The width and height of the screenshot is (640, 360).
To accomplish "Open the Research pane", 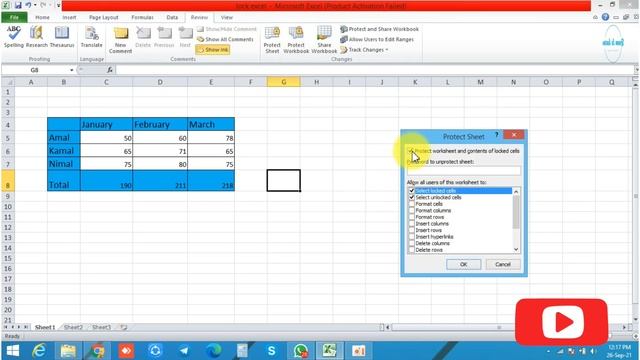I will [37, 37].
